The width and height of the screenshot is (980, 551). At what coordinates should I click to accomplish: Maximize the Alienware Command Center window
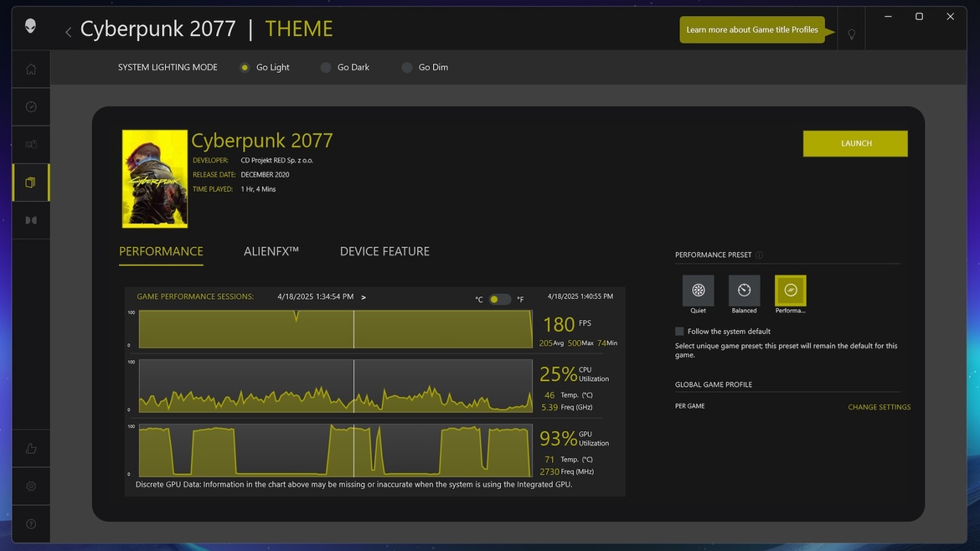point(919,16)
